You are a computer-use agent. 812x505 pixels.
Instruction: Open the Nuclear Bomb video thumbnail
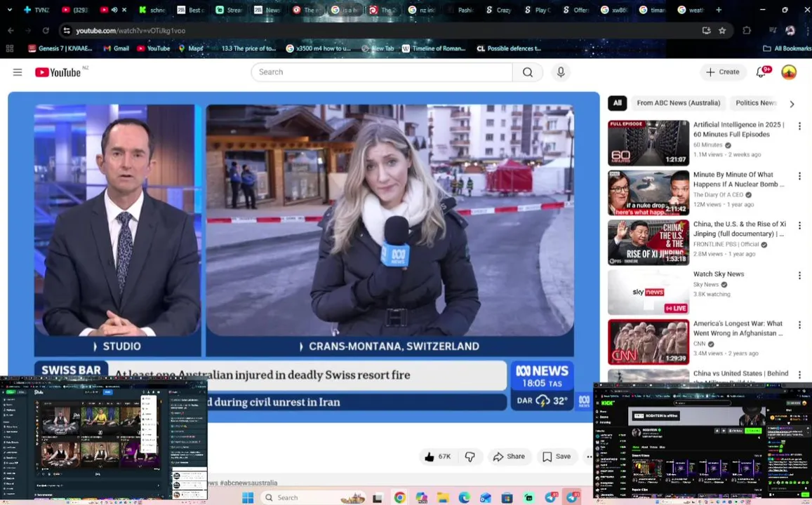pyautogui.click(x=648, y=192)
